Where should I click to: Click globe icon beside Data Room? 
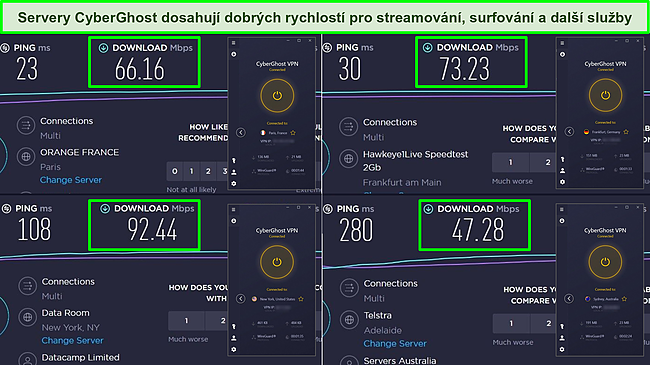[27, 317]
